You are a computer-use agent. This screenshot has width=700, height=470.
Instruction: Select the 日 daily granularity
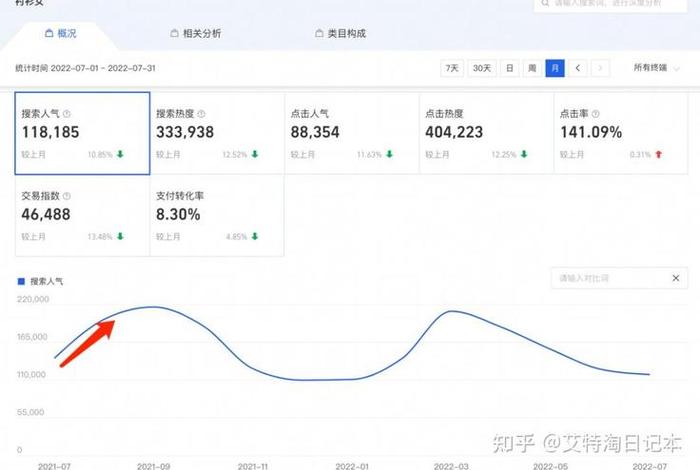509,68
